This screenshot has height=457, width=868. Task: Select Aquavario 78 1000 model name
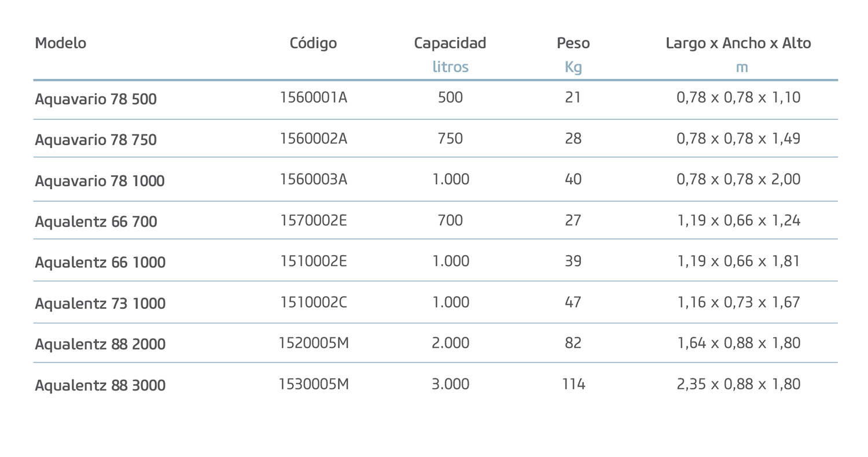[100, 181]
